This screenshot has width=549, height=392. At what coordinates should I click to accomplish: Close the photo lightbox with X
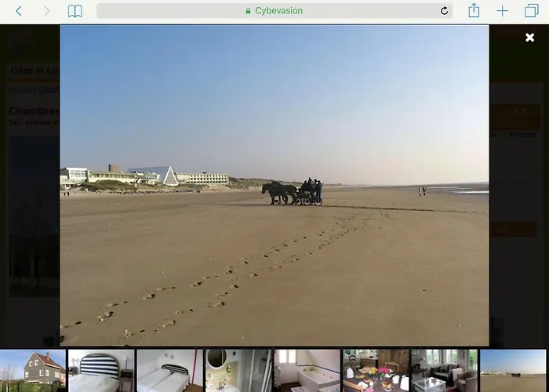pyautogui.click(x=529, y=37)
